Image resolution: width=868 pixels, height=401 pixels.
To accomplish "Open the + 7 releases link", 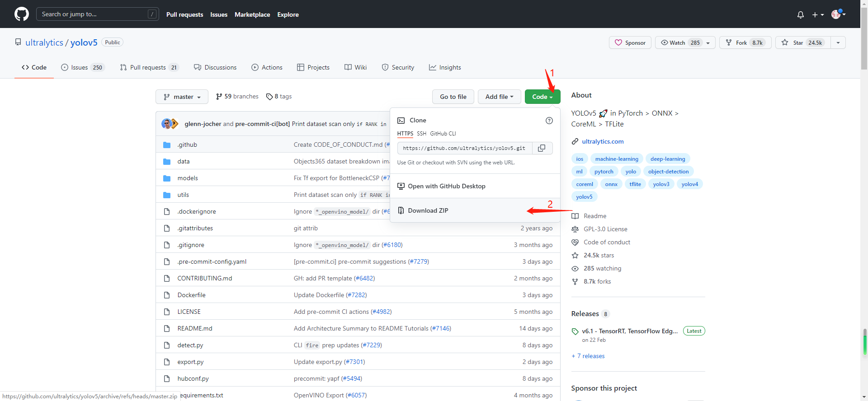I will pos(588,356).
